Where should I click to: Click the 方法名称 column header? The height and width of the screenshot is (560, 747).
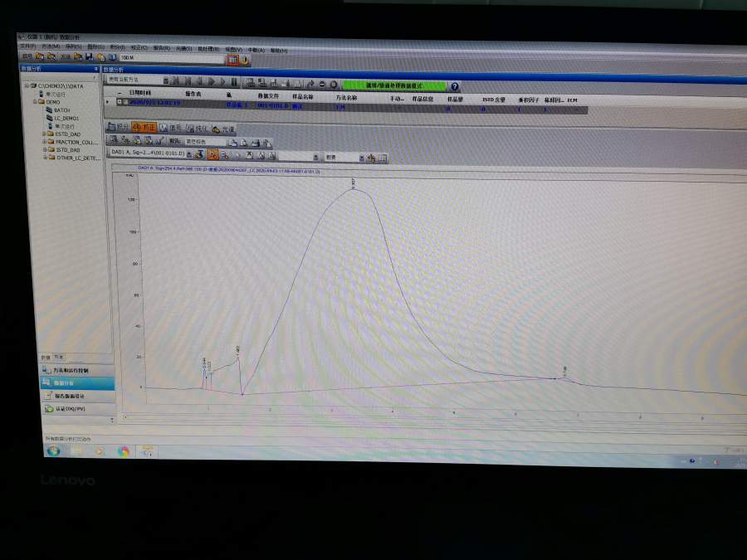346,98
